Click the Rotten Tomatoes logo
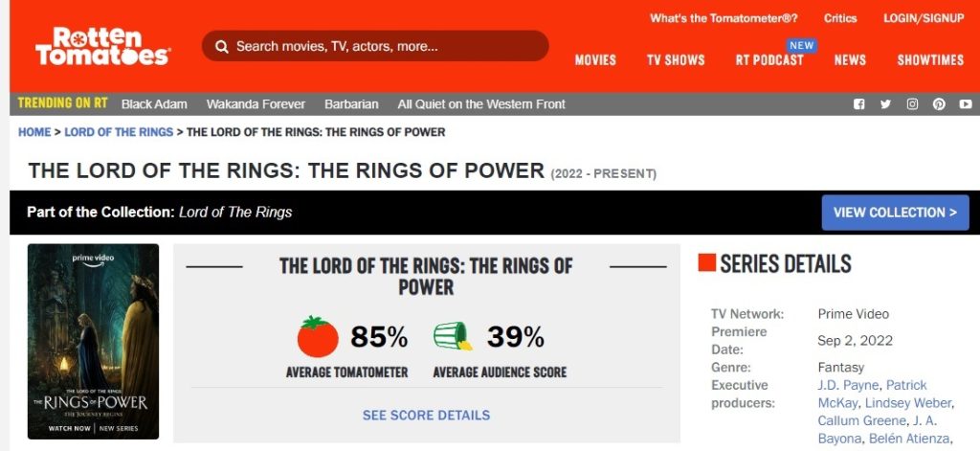Screen dimensions: 980x451 click(102, 46)
